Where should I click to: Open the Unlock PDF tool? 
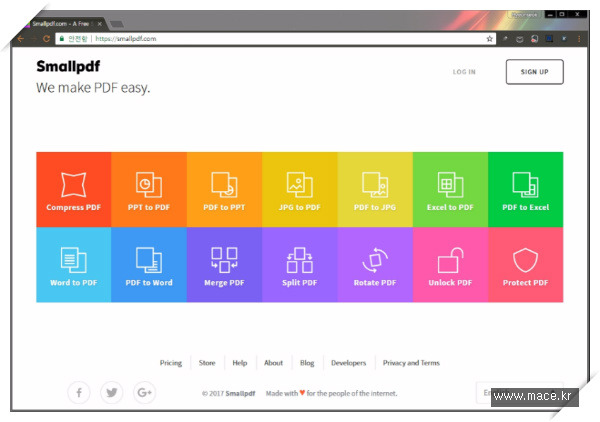450,265
